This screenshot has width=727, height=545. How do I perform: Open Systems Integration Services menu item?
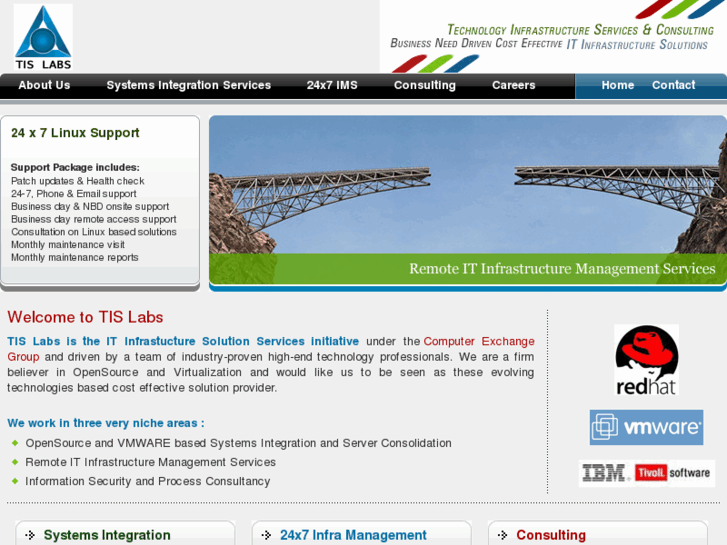[189, 85]
